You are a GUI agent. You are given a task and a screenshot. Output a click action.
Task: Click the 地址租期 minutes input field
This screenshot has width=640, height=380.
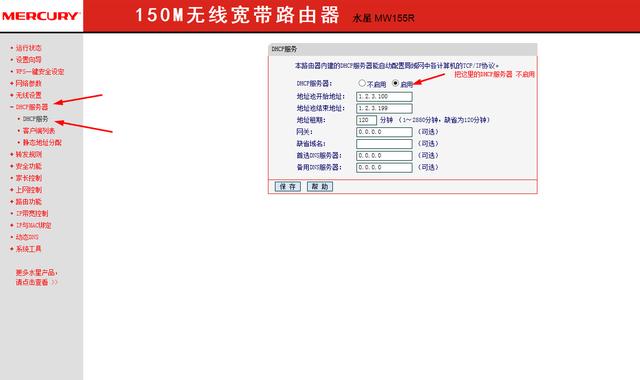(x=366, y=120)
